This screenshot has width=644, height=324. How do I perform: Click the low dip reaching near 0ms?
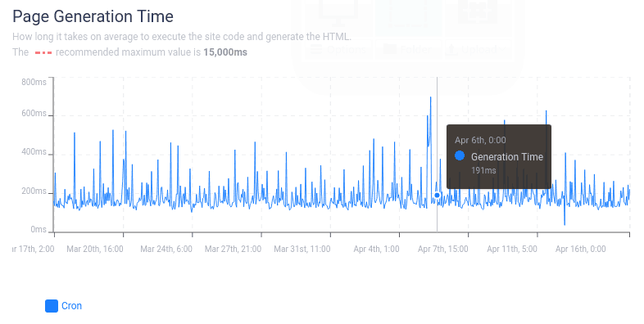coord(565,224)
